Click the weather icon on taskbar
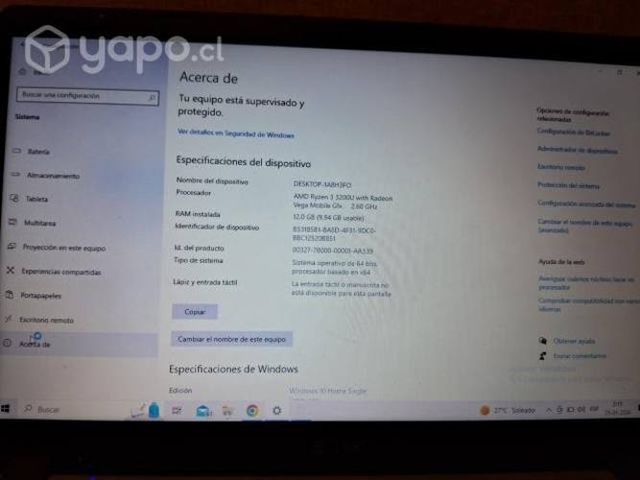Screen dimensions: 640x480 click(485, 410)
